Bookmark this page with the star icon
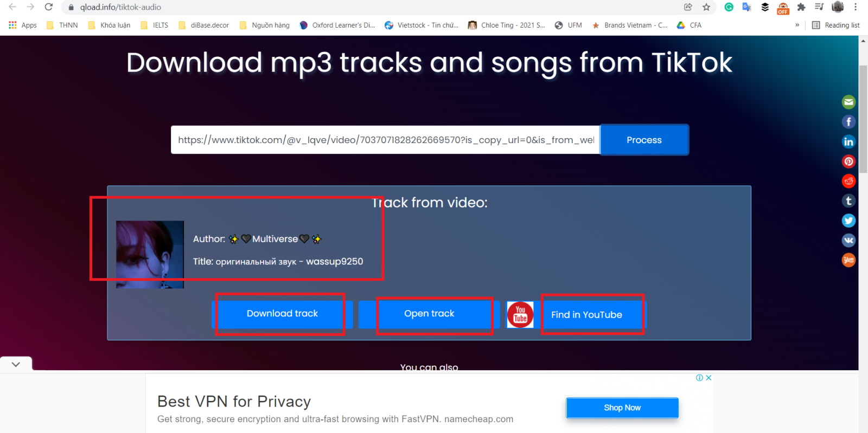868x433 pixels. pyautogui.click(x=706, y=7)
